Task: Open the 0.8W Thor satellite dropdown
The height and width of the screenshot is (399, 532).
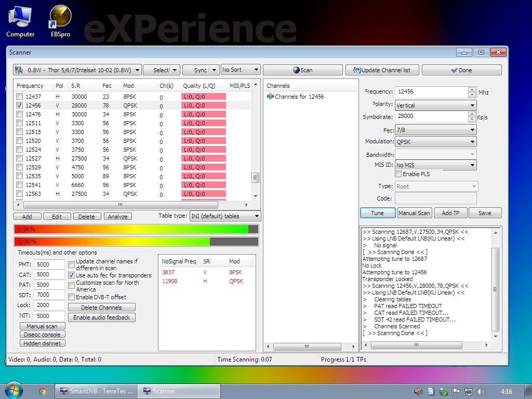Action: [x=77, y=70]
